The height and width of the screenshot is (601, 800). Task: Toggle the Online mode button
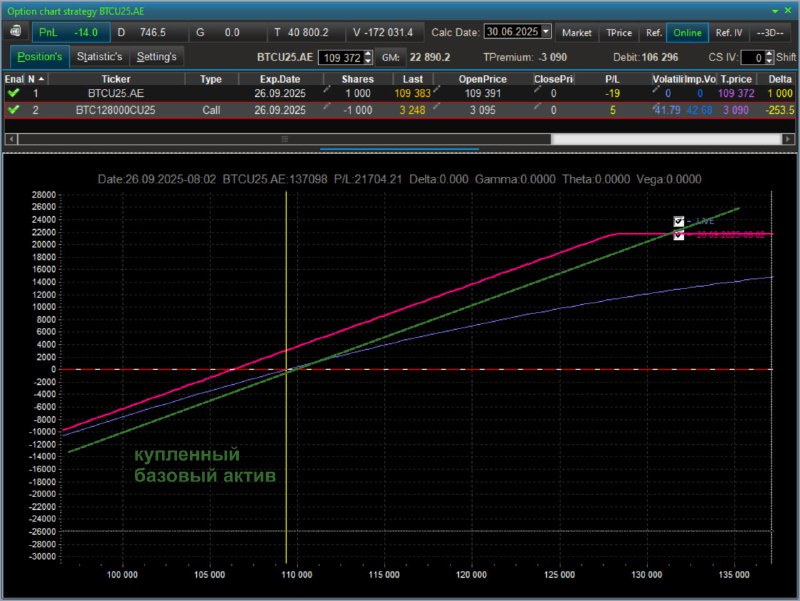(x=687, y=33)
